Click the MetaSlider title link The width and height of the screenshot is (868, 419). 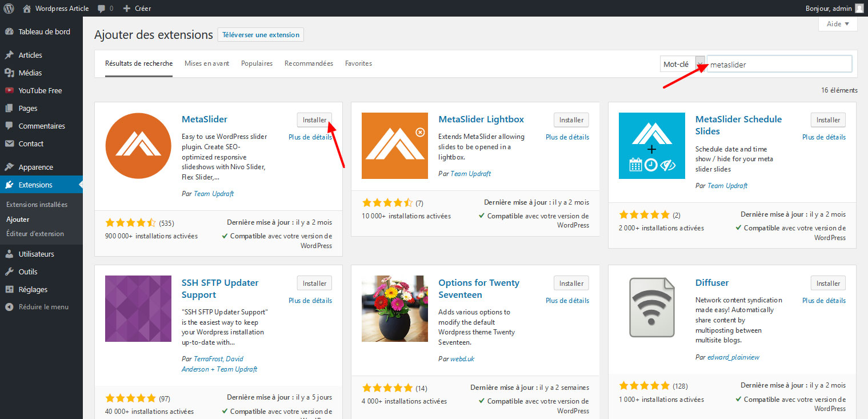(205, 119)
